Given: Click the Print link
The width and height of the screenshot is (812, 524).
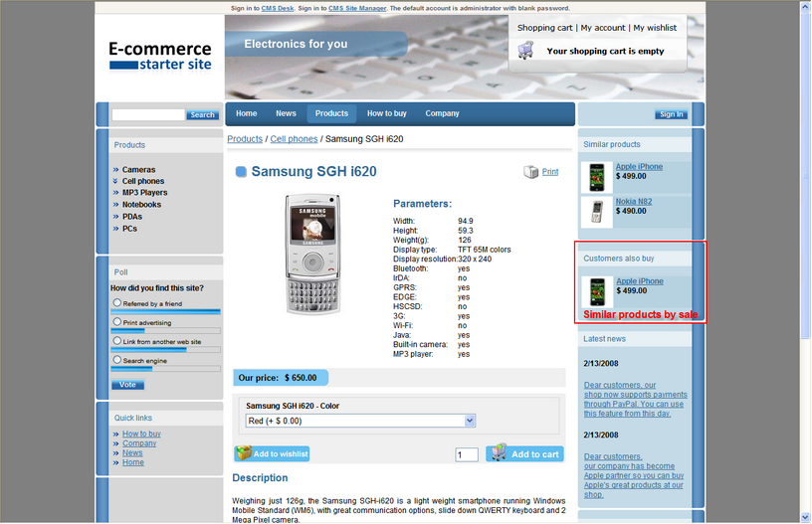Looking at the screenshot, I should [x=550, y=172].
